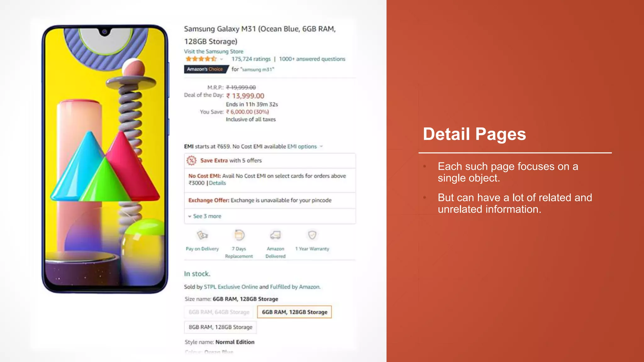This screenshot has height=362, width=644.
Task: Open the ratings breakdown arrow beside stars
Action: pyautogui.click(x=221, y=59)
